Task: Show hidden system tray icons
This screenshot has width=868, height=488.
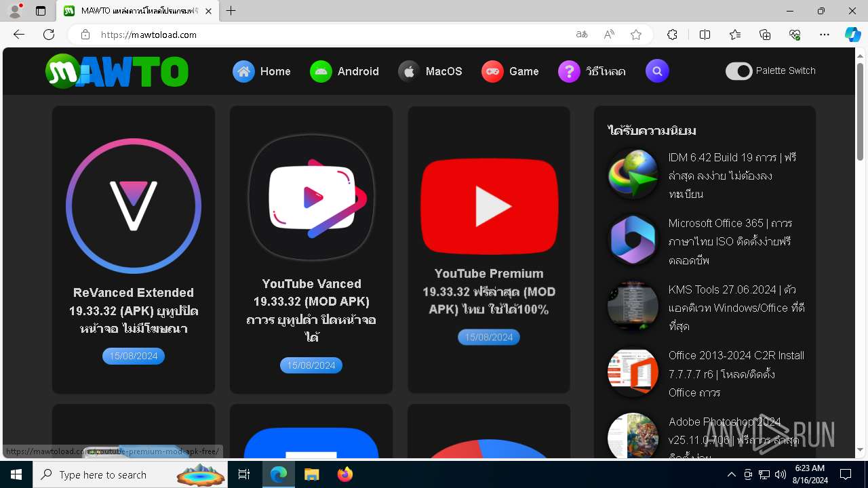Action: click(731, 474)
